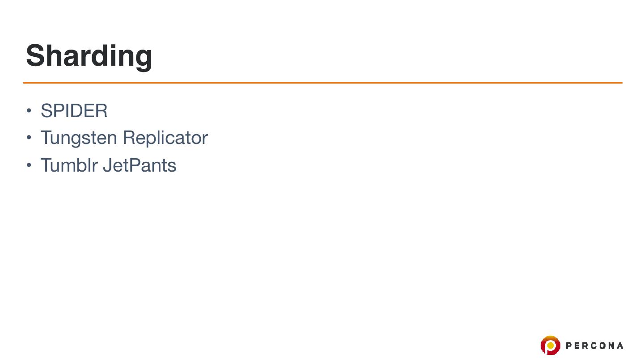
Task: Click the PERCONA wordmark text
Action: click(x=594, y=345)
